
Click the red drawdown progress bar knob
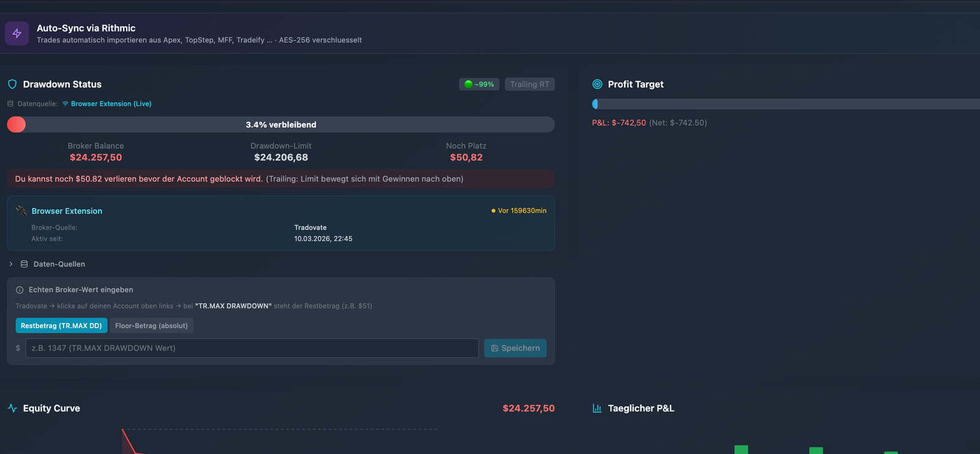tap(17, 125)
